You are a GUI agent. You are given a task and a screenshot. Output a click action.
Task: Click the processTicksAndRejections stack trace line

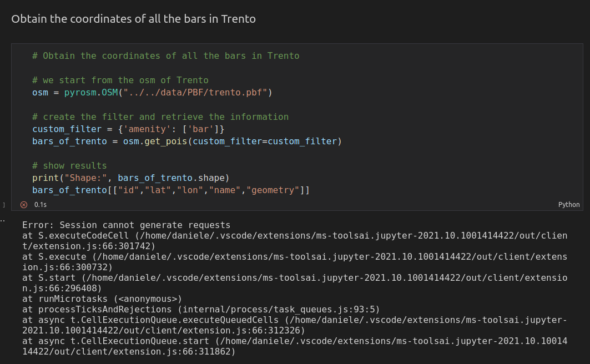point(201,310)
